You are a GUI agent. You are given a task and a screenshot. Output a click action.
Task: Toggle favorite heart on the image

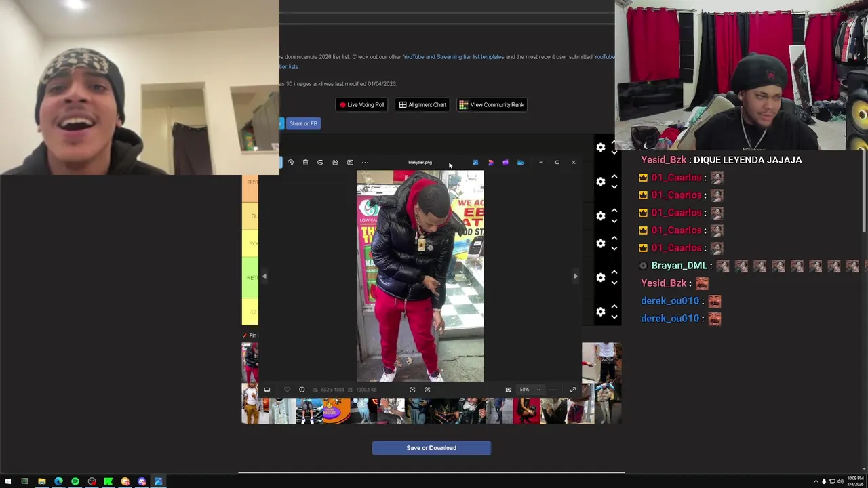(287, 390)
